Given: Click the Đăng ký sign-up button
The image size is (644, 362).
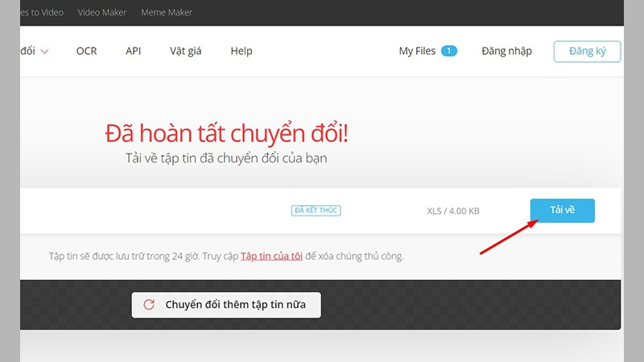Looking at the screenshot, I should (588, 51).
